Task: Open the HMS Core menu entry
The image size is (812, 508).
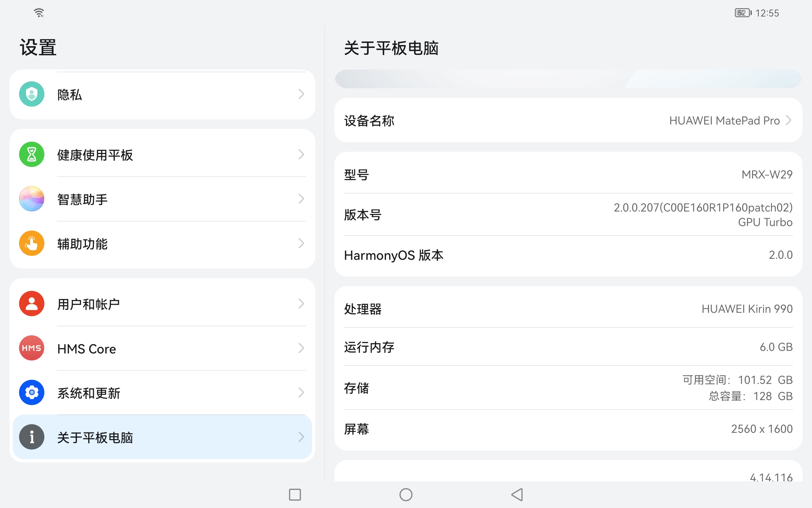Action: point(162,348)
